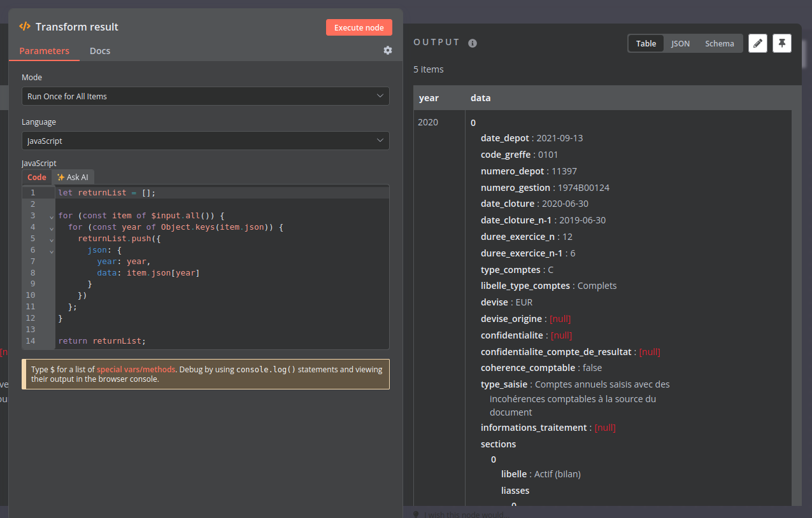Pin the output data with pin icon
The height and width of the screenshot is (518, 812).
782,43
